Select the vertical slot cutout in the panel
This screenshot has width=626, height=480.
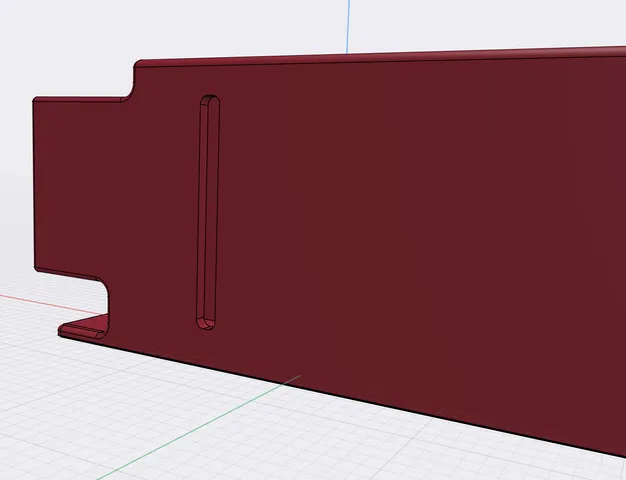(x=208, y=212)
